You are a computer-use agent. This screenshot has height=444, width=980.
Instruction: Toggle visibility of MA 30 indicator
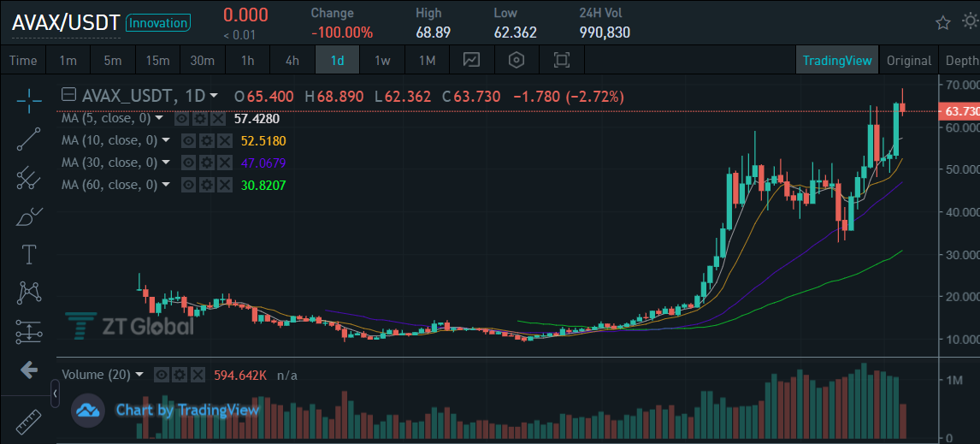coord(188,163)
